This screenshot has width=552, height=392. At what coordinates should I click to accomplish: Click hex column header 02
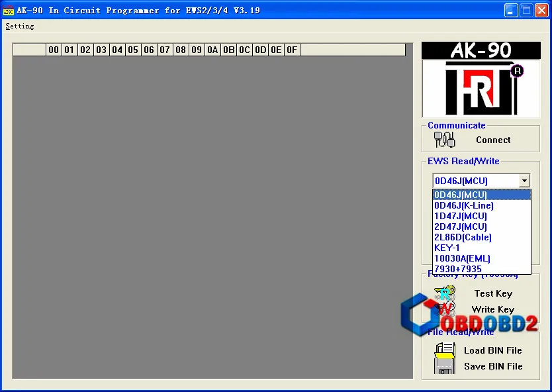pos(85,50)
